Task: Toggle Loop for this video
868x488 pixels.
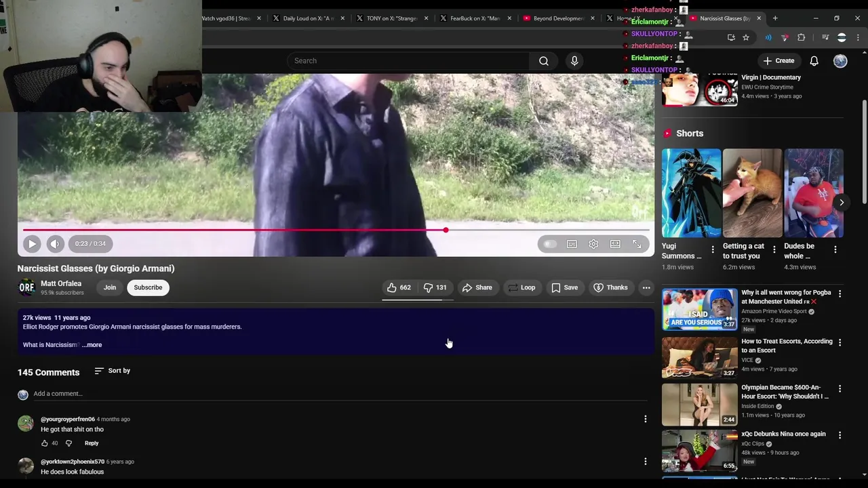Action: coord(521,287)
